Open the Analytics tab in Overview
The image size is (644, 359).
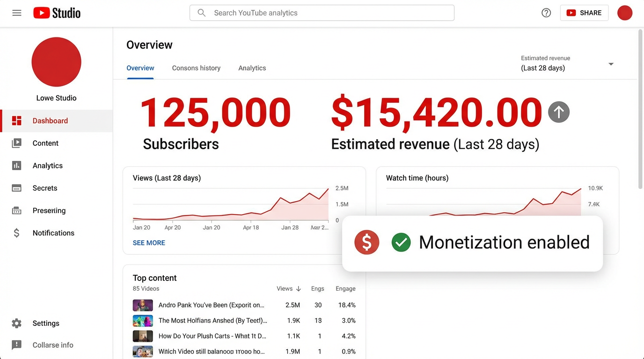click(252, 68)
